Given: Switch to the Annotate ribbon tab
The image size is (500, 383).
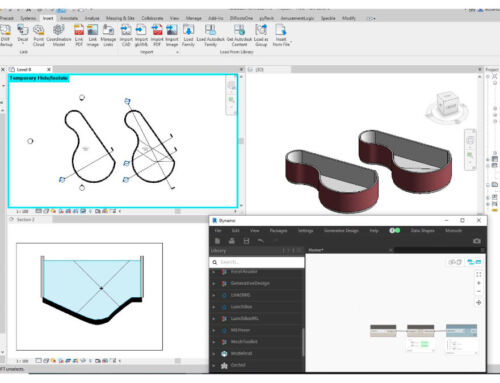Looking at the screenshot, I should pyautogui.click(x=69, y=18).
